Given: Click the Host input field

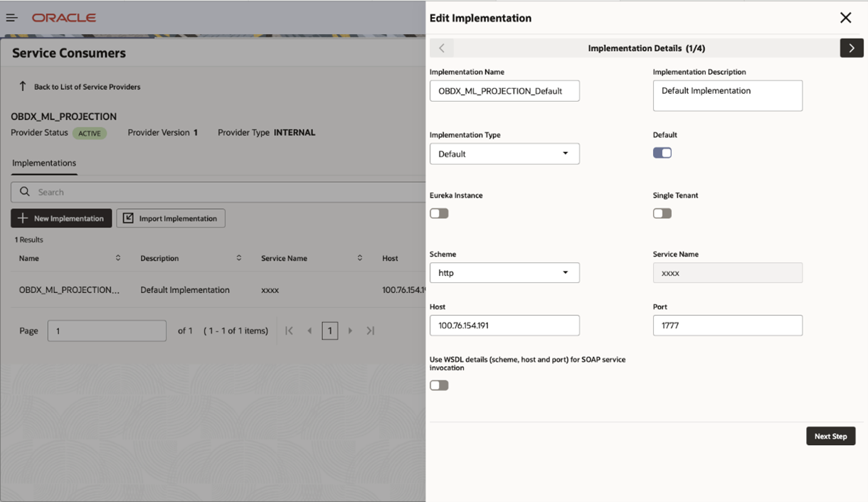Looking at the screenshot, I should pyautogui.click(x=504, y=325).
